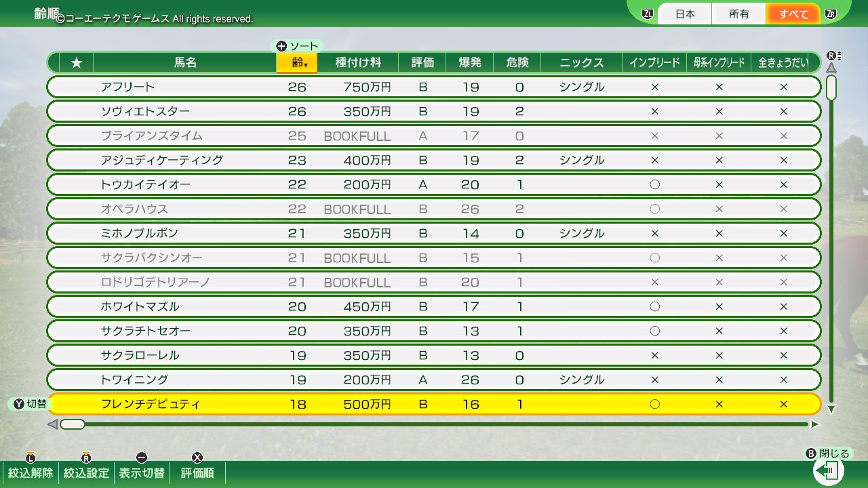
Task: Click the 表示切替 button
Action: tap(142, 473)
